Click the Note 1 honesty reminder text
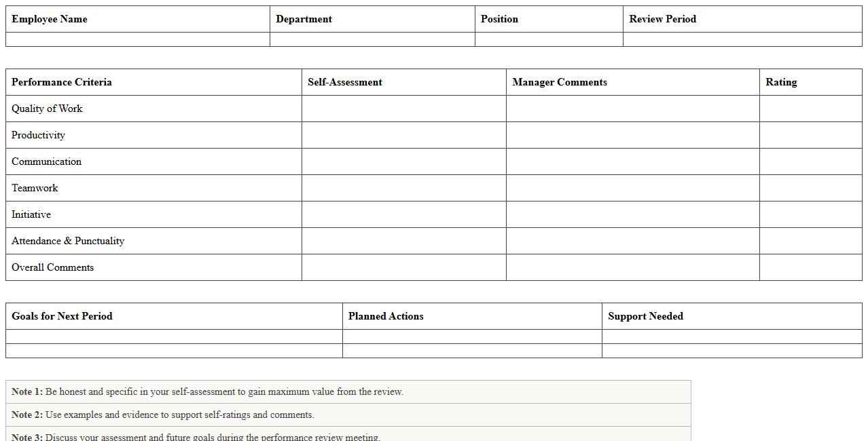 coord(224,391)
